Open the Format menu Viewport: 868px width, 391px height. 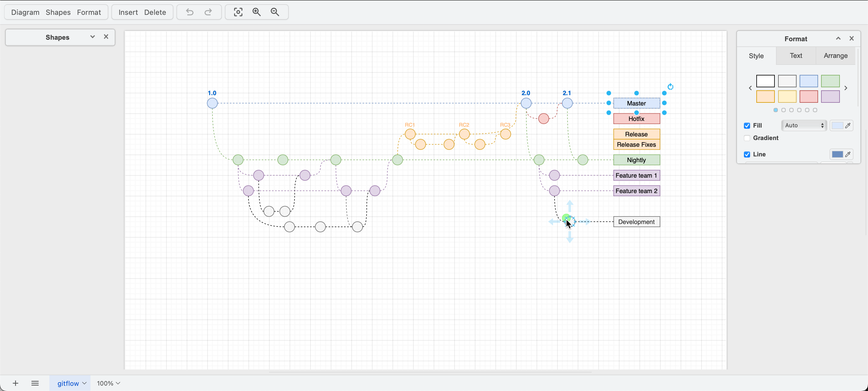89,12
